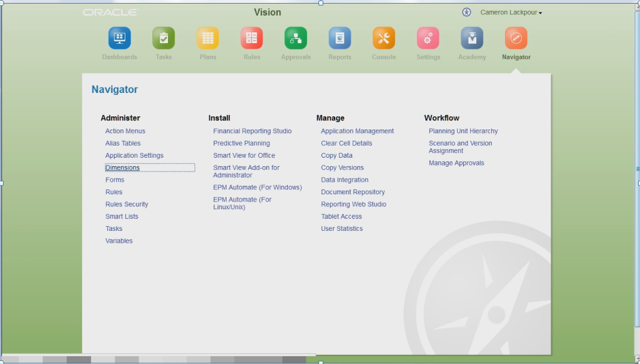Open Tablet Access link
640x364 pixels.
341,216
